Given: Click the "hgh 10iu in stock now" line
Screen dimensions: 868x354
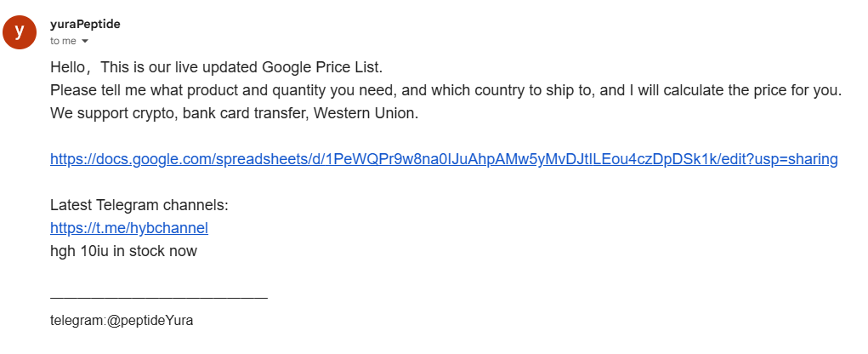Looking at the screenshot, I should [123, 251].
